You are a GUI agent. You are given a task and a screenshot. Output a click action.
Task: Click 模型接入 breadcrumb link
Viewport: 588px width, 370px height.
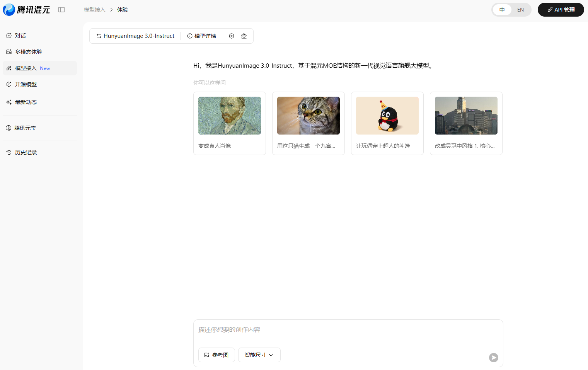tap(95, 10)
